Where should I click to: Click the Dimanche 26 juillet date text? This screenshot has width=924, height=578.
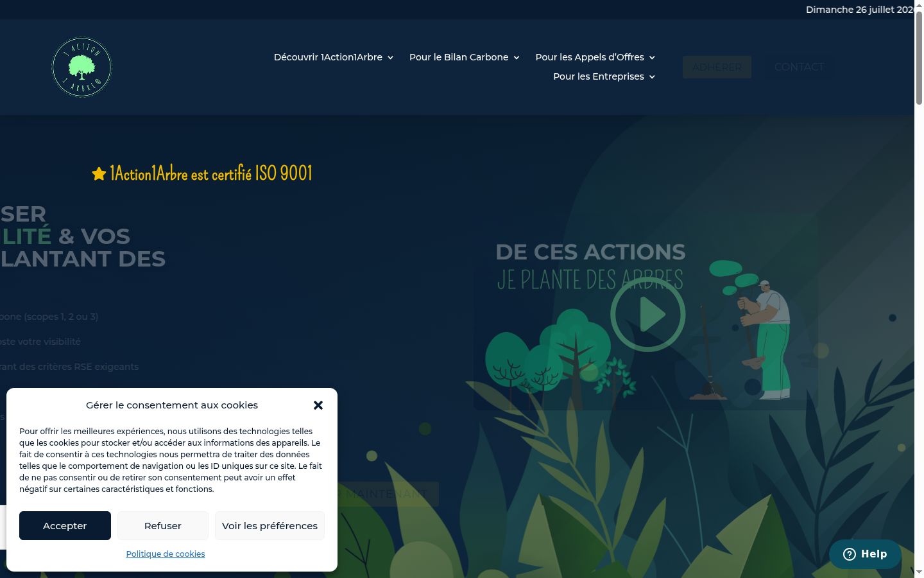click(x=860, y=10)
